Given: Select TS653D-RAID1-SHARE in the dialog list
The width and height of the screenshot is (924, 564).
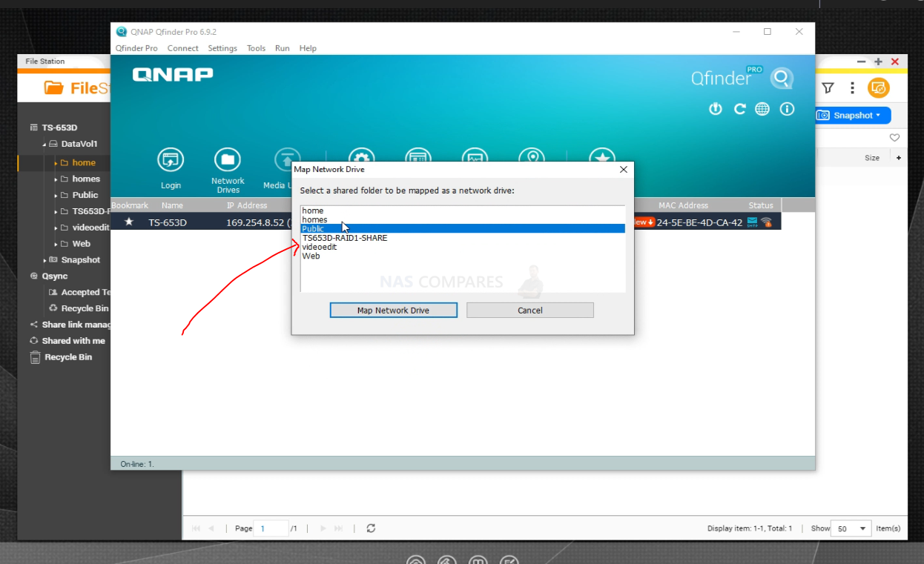Looking at the screenshot, I should 463,238.
